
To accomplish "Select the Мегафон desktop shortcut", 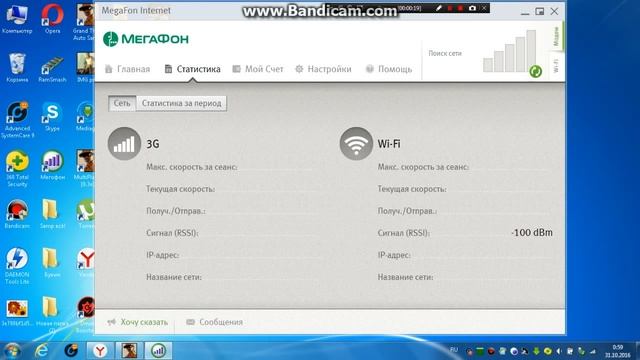I will (52, 165).
